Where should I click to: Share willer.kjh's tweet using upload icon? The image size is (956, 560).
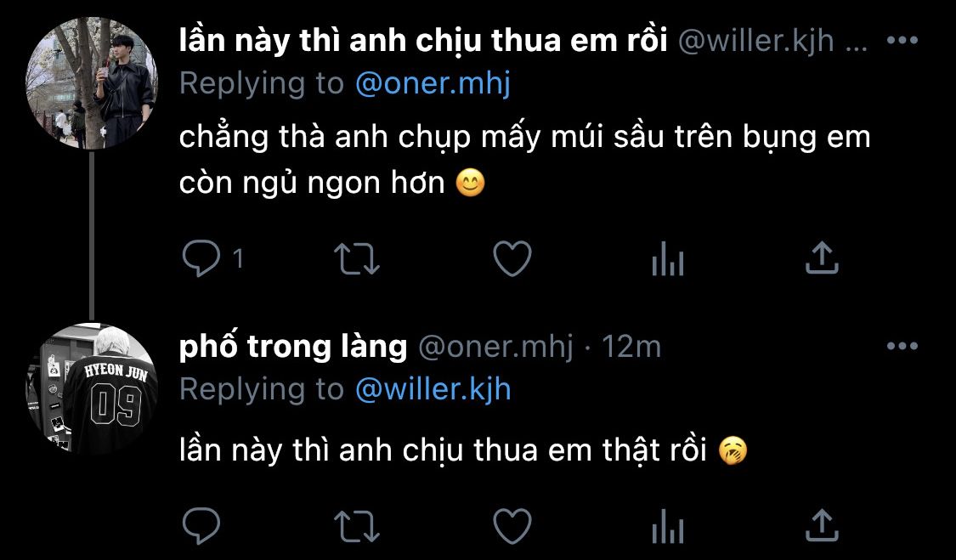pos(822,258)
